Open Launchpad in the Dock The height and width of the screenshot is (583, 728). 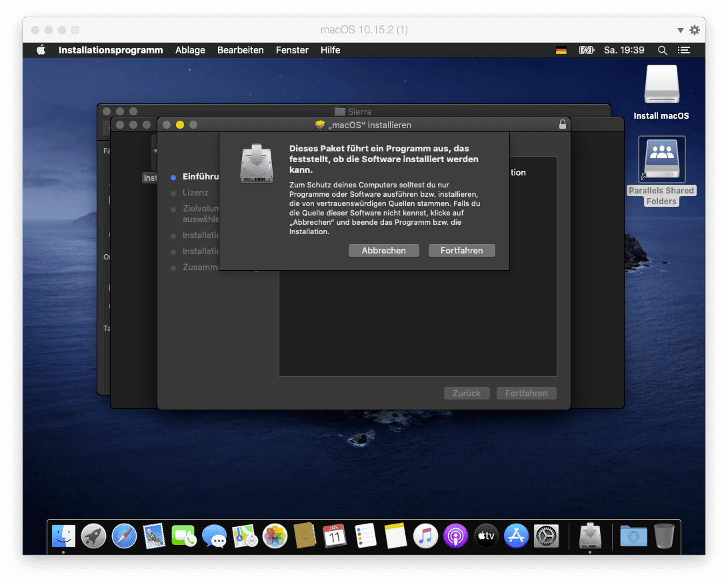94,536
